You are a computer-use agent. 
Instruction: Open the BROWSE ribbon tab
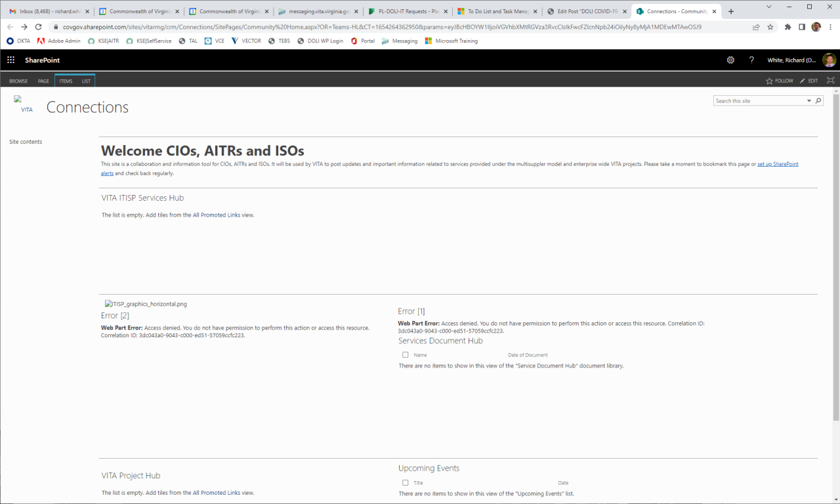(x=18, y=81)
